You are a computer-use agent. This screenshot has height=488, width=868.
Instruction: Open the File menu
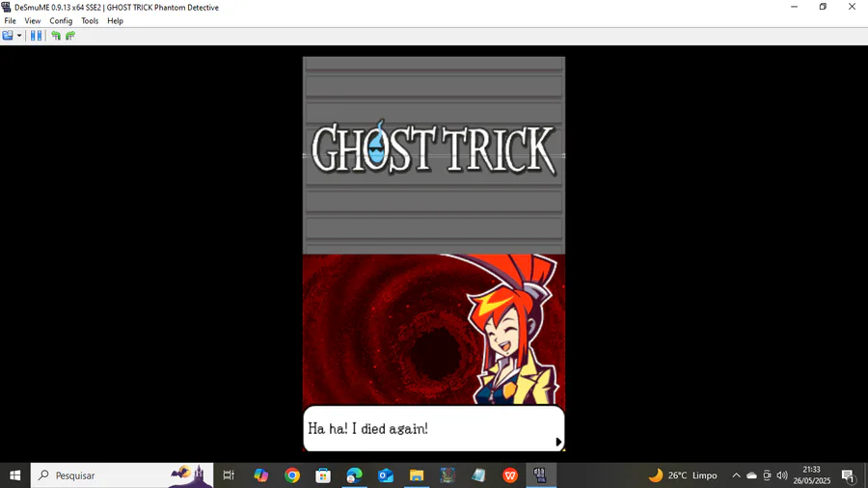[10, 20]
